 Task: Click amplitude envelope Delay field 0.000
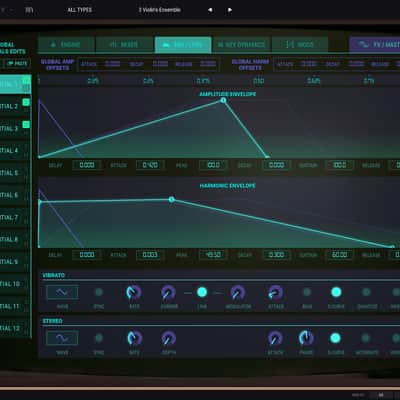coord(87,165)
